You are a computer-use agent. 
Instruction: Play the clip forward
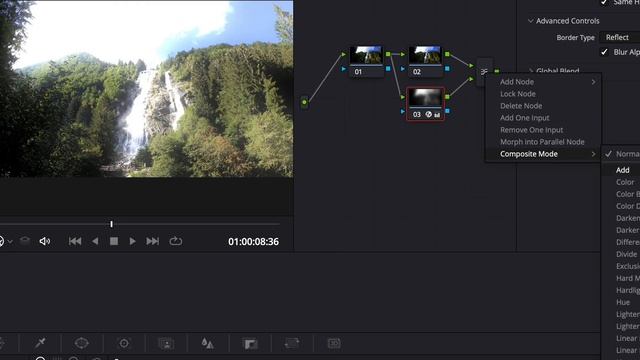(132, 241)
